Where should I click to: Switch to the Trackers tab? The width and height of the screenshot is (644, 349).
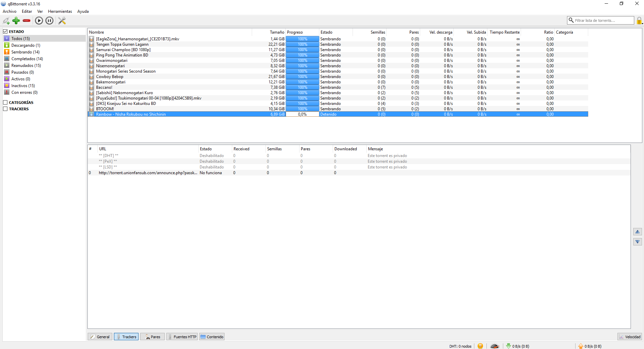pyautogui.click(x=126, y=337)
